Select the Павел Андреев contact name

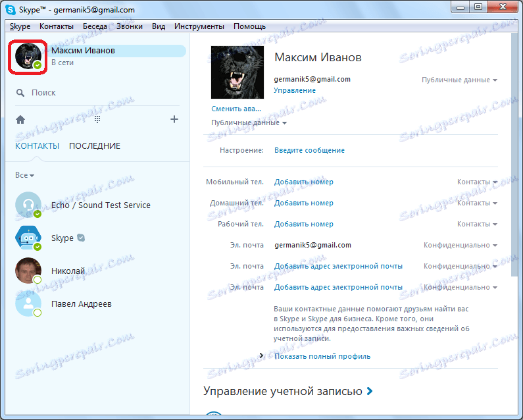82,303
